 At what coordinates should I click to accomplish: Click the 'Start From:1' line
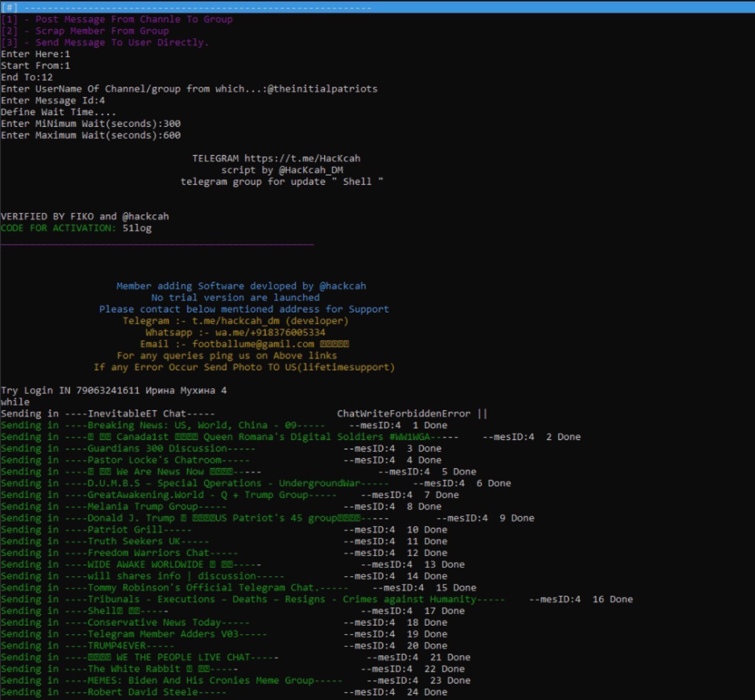tap(35, 65)
